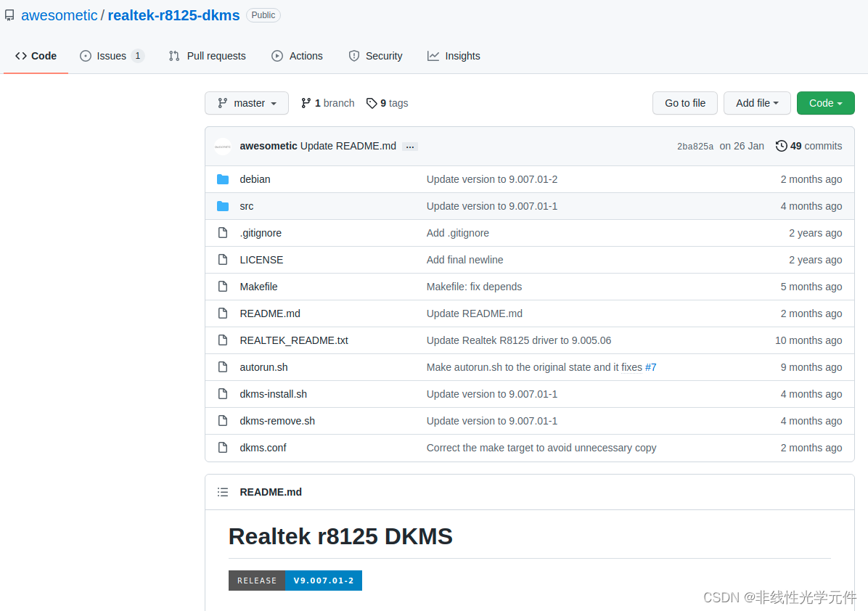The height and width of the screenshot is (611, 868).
Task: Click the debian folder icon
Action: coord(223,179)
